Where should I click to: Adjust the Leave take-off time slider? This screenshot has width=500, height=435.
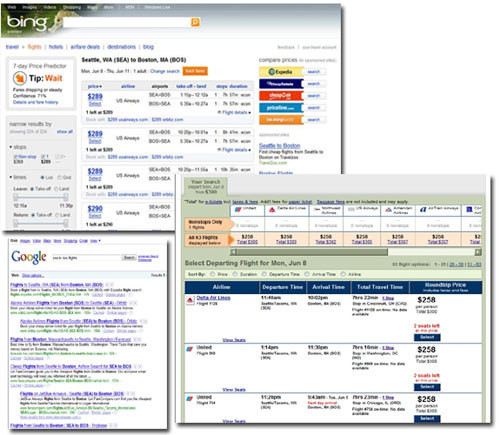[x=41, y=197]
